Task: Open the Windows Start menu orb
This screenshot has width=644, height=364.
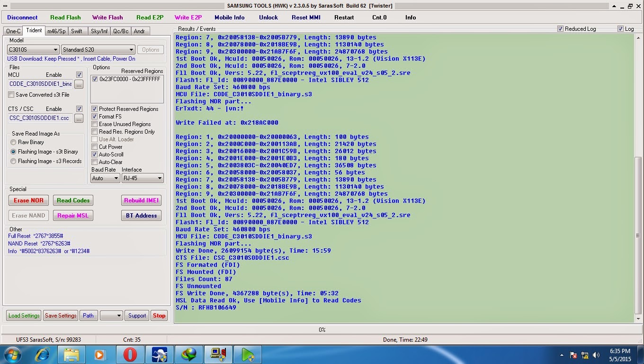Action: click(x=12, y=355)
